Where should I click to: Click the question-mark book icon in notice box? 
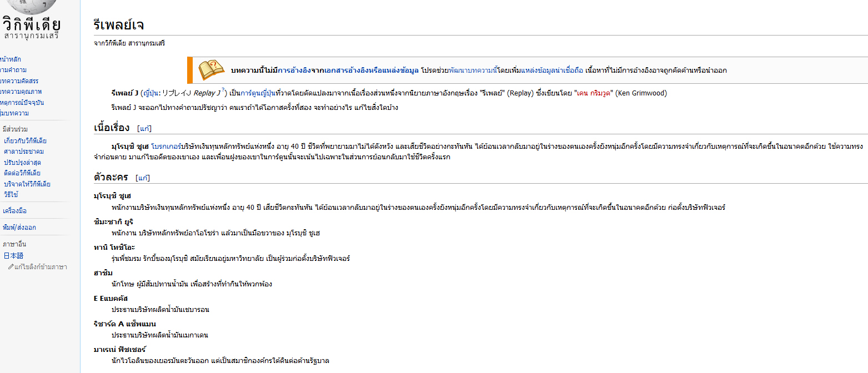click(211, 70)
